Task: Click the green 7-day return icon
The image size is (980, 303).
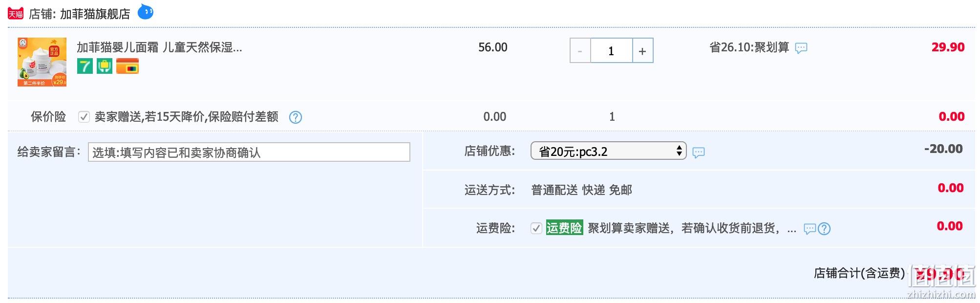Action: (x=85, y=66)
